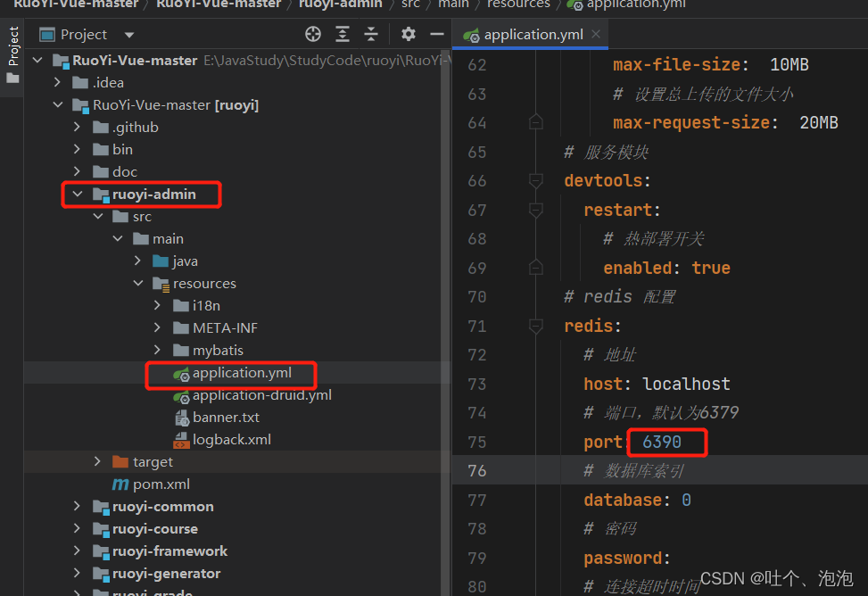Click the Collapse All toolbar icon
The image size is (868, 596).
click(371, 34)
